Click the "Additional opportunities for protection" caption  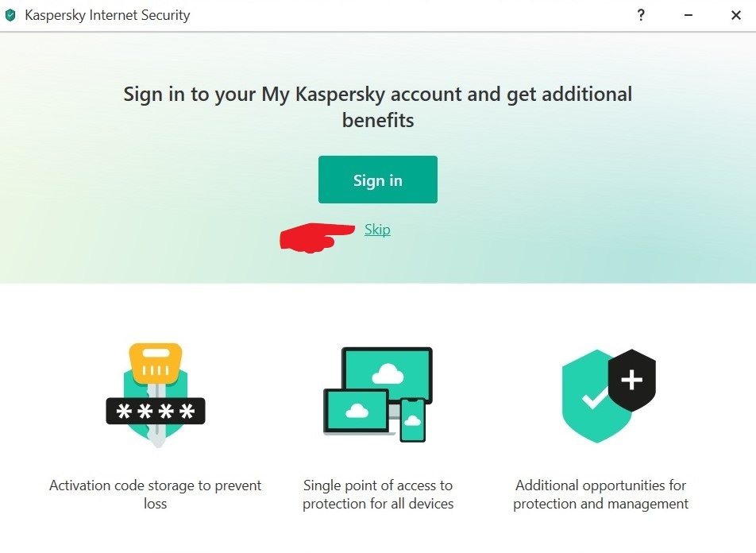(x=600, y=494)
